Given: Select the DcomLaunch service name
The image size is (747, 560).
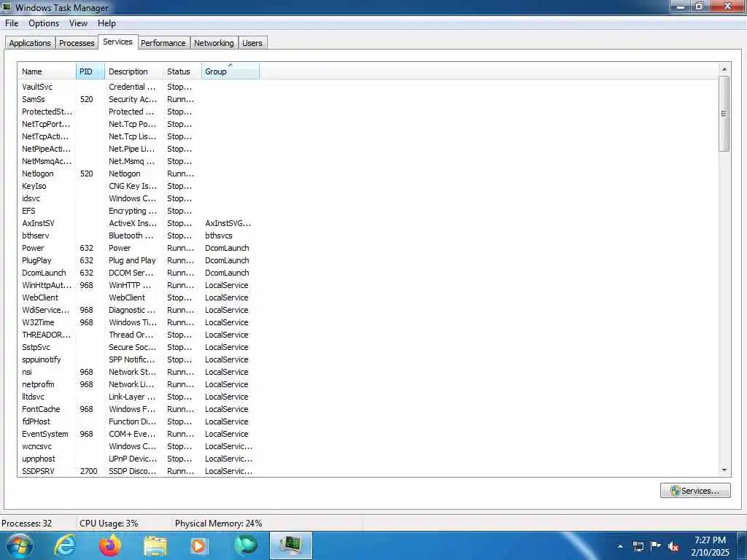Looking at the screenshot, I should (x=44, y=273).
